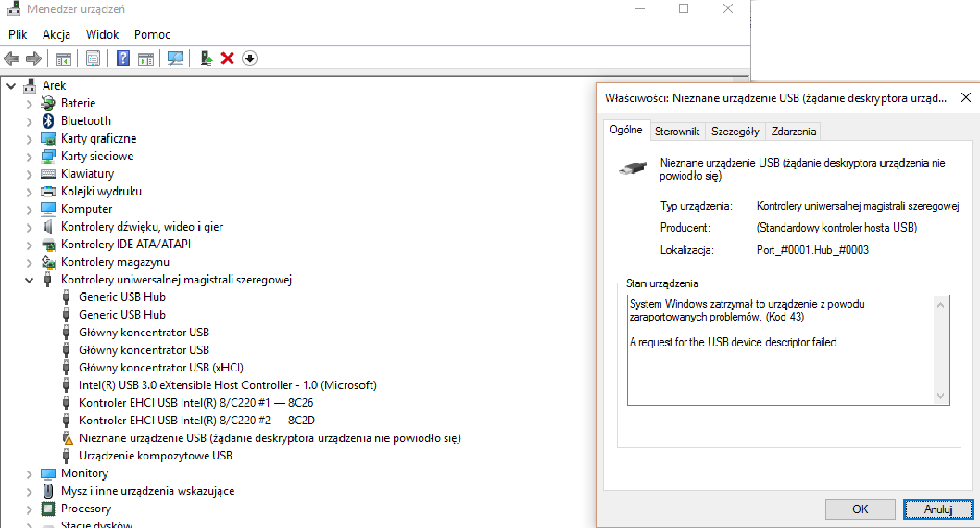Scan for hardware changes toolbar icon
980x528 pixels.
click(175, 58)
